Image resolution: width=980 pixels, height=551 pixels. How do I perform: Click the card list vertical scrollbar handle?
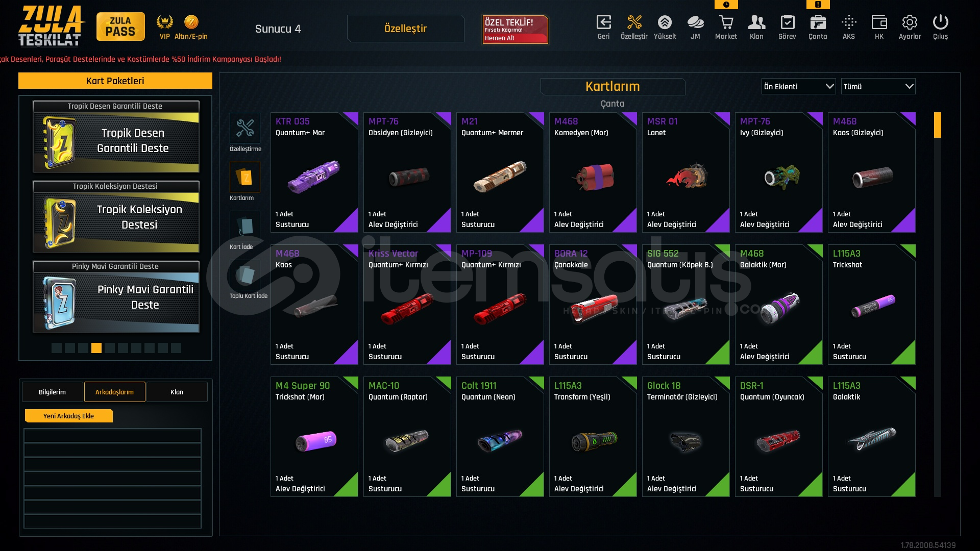pyautogui.click(x=937, y=125)
